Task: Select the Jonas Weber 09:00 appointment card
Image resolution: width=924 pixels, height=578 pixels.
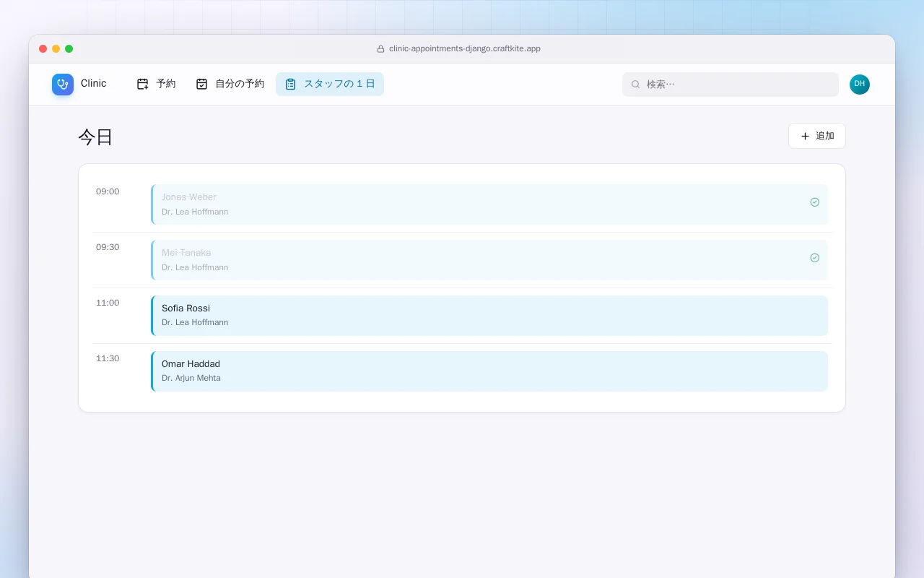Action: 489,204
